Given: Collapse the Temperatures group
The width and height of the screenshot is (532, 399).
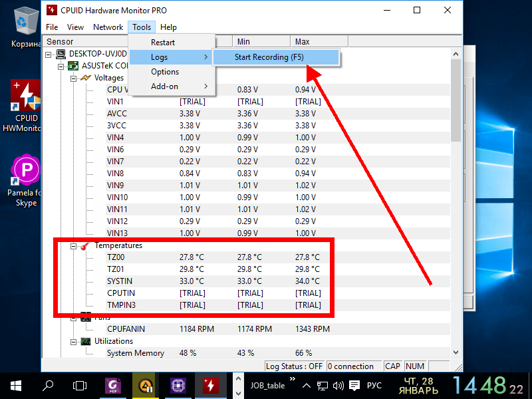Looking at the screenshot, I should click(x=73, y=246).
